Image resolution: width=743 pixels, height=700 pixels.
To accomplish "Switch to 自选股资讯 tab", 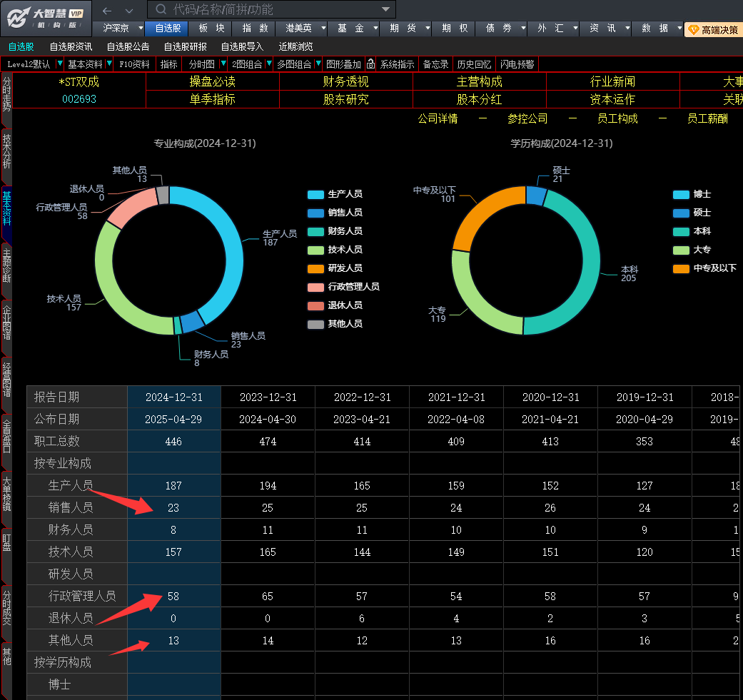I will [x=71, y=46].
